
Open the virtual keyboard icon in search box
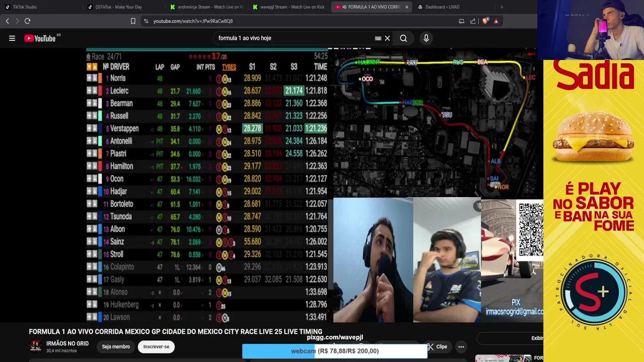[x=378, y=38]
